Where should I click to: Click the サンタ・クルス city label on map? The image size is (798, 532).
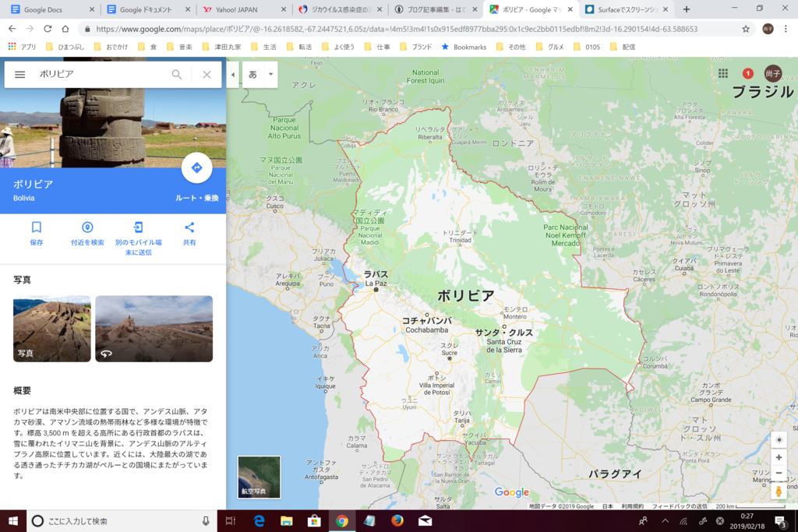(x=504, y=333)
